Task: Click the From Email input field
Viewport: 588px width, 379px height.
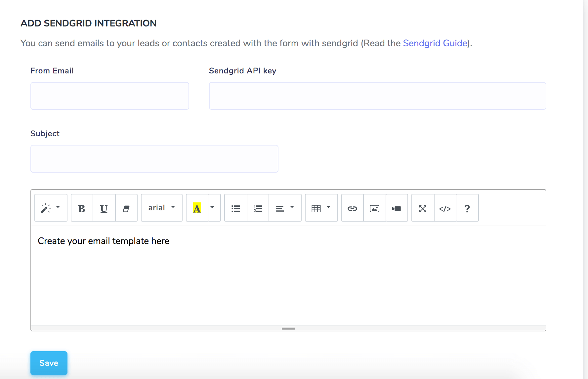Action: pyautogui.click(x=110, y=96)
